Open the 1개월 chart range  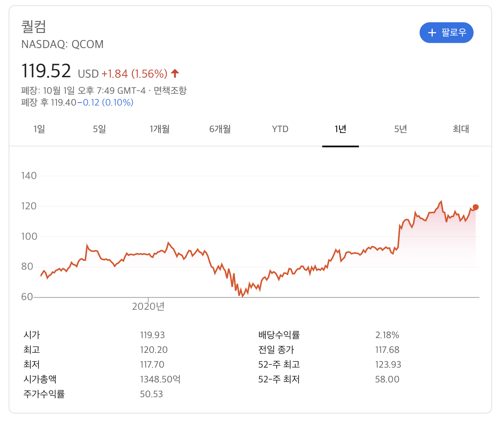point(160,129)
